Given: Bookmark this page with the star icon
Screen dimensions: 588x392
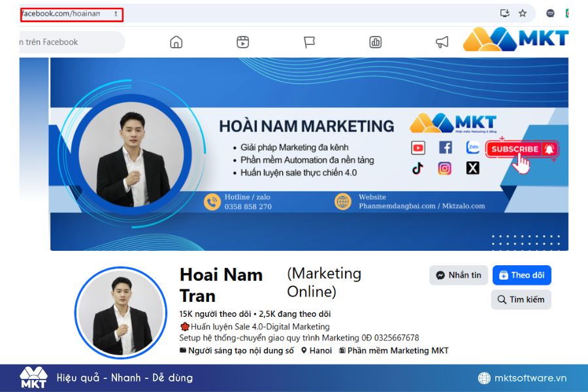Looking at the screenshot, I should [523, 13].
